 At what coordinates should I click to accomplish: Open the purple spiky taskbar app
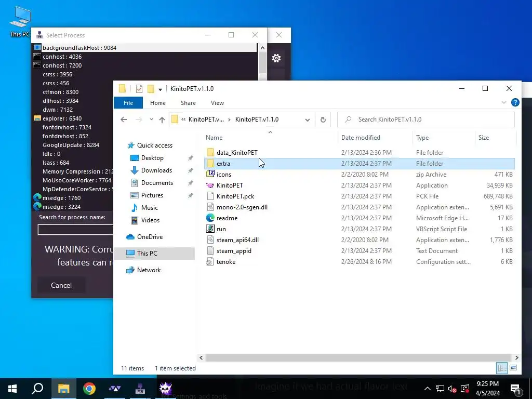coord(166,389)
